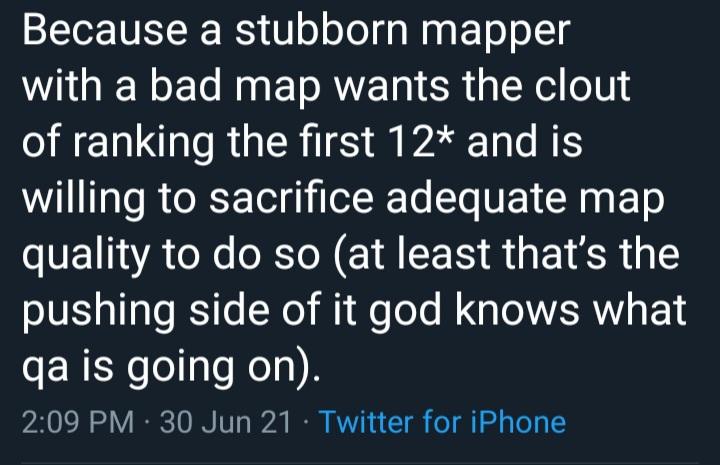Click the 30 Jun 21 date
The width and height of the screenshot is (720, 465).
(x=225, y=421)
